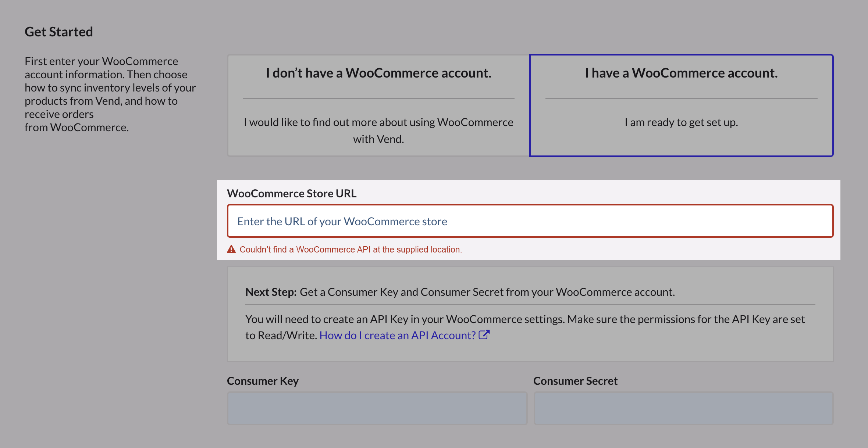Click the 'I am ready to get set up.' text
This screenshot has height=448, width=868.
[x=681, y=122]
